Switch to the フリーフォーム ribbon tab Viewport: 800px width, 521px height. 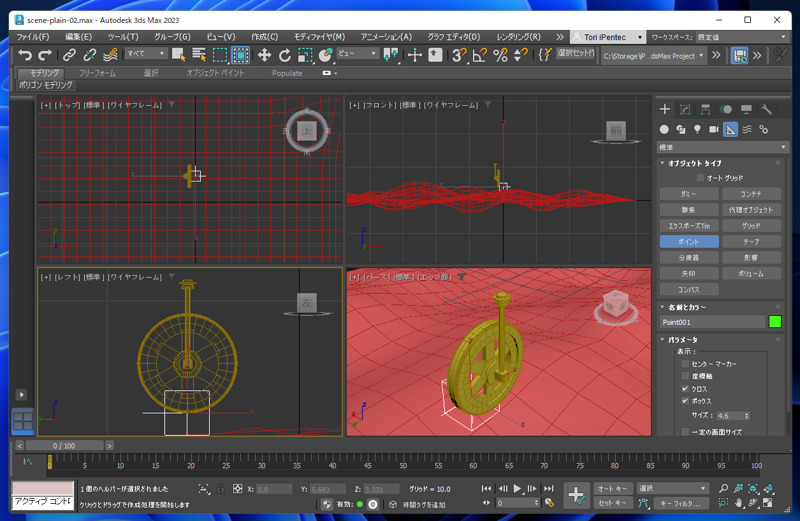(x=97, y=73)
